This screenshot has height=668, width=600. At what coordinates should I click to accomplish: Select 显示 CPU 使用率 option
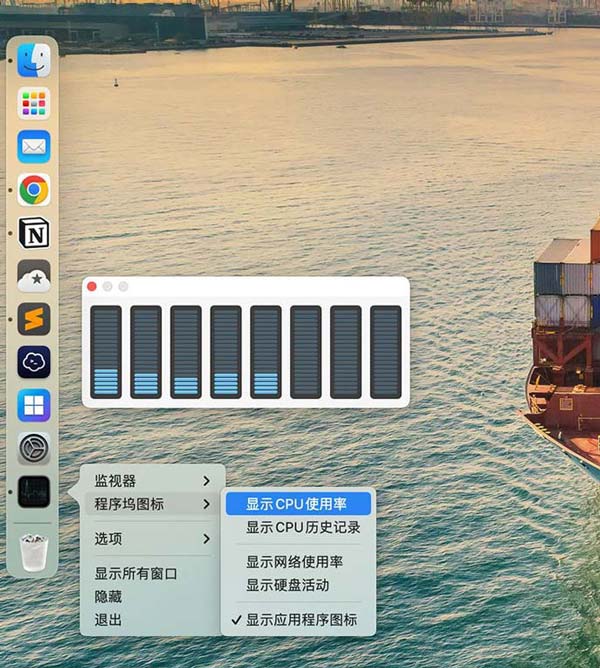298,504
